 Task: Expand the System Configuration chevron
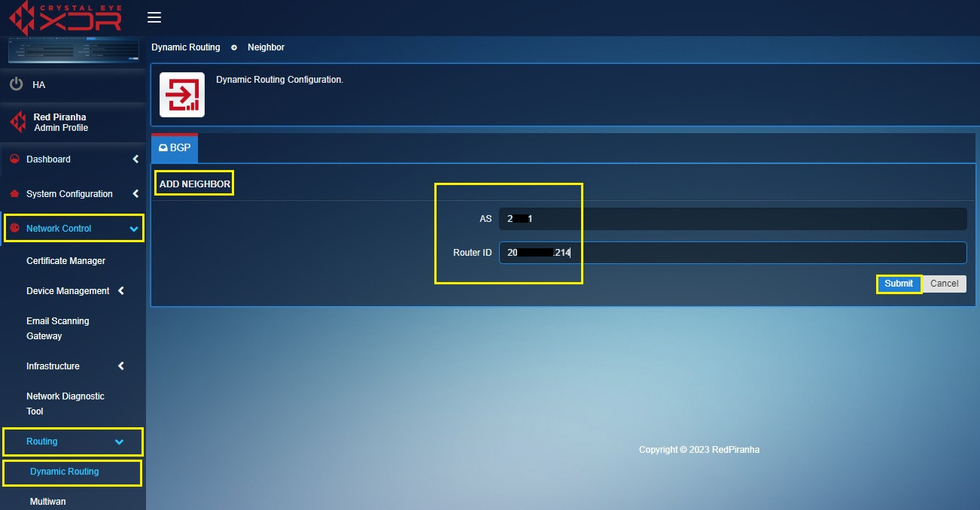coord(135,193)
